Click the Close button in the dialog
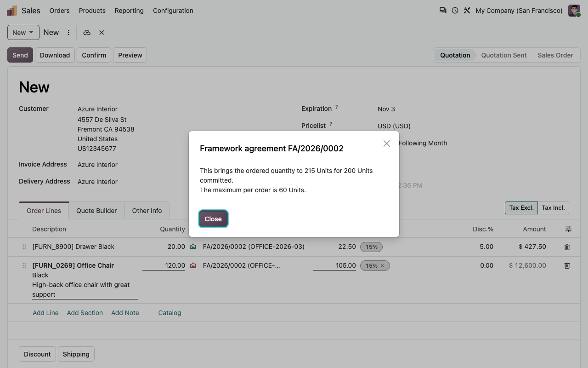The image size is (588, 368). pyautogui.click(x=213, y=219)
